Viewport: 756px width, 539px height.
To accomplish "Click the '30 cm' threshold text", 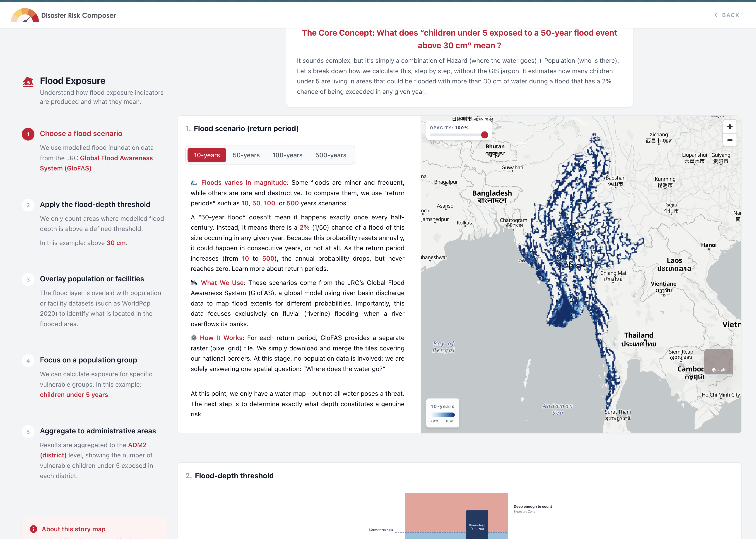I will pyautogui.click(x=116, y=243).
